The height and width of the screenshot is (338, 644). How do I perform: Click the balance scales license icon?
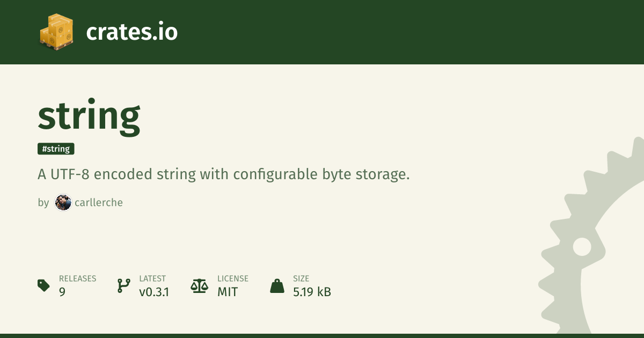coord(199,285)
